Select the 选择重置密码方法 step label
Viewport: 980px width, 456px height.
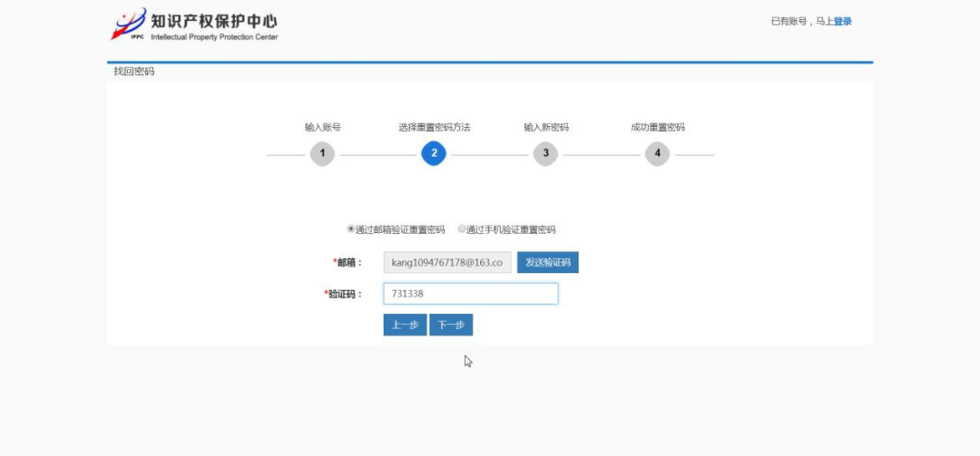point(434,128)
